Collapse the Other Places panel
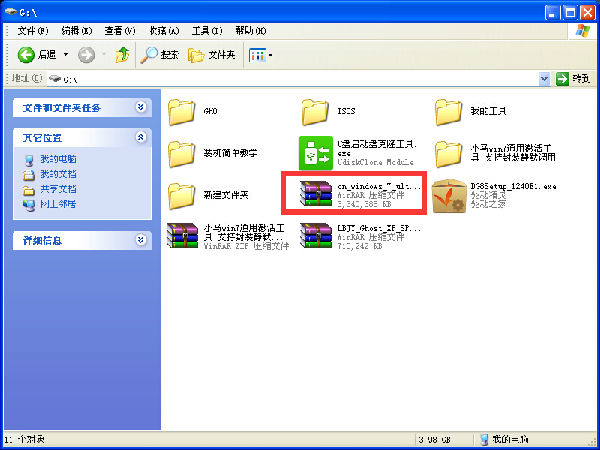This screenshot has height=450, width=600. pos(140,137)
